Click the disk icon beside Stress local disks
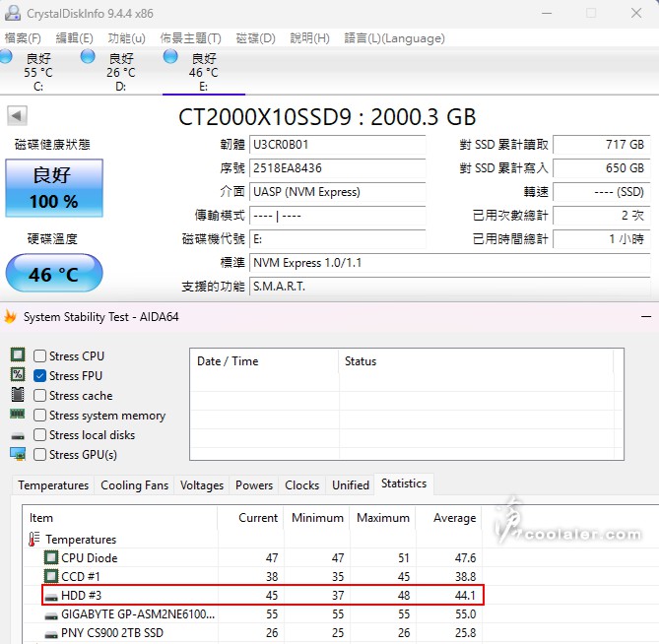Screen dimensions: 659x644 pos(18,436)
